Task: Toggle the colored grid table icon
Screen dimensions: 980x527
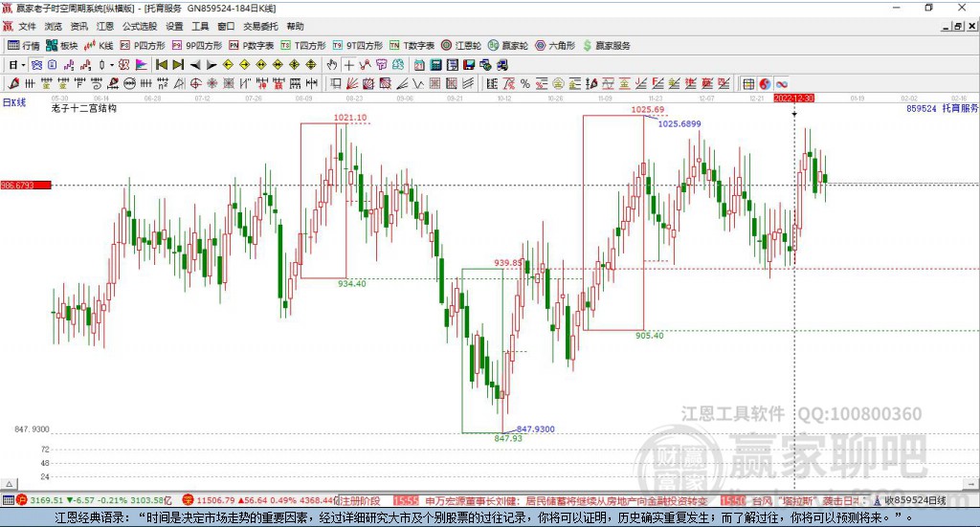Action: (x=748, y=83)
